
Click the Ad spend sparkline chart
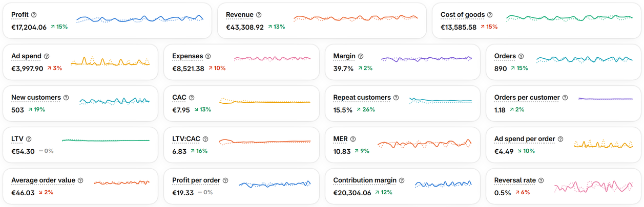(x=110, y=61)
